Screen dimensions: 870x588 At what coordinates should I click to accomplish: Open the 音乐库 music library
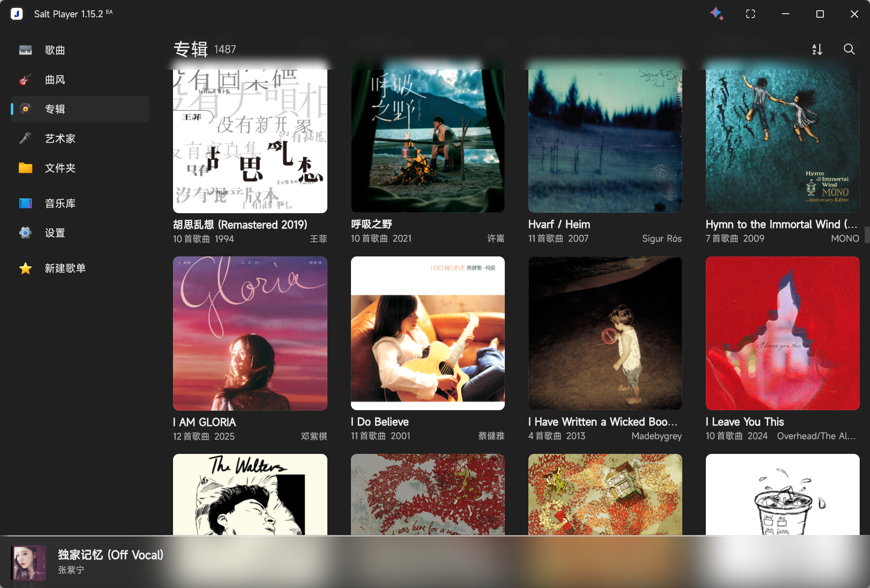tap(80, 203)
